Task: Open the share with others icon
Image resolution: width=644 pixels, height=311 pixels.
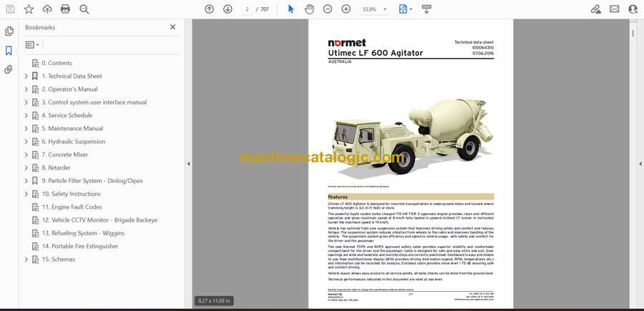Action: coord(633,9)
